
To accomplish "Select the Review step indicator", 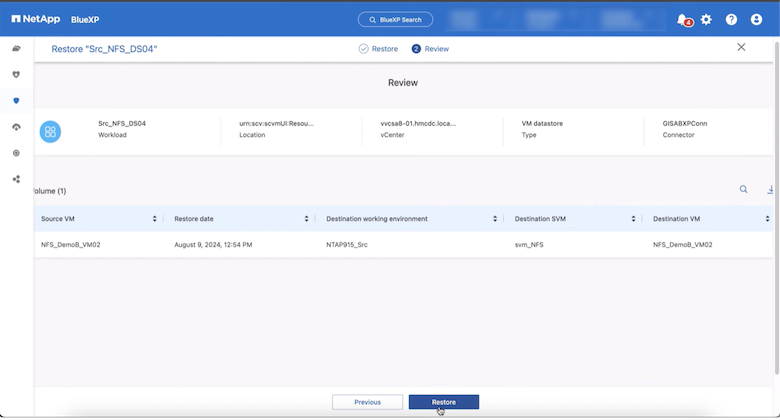I will [x=430, y=48].
